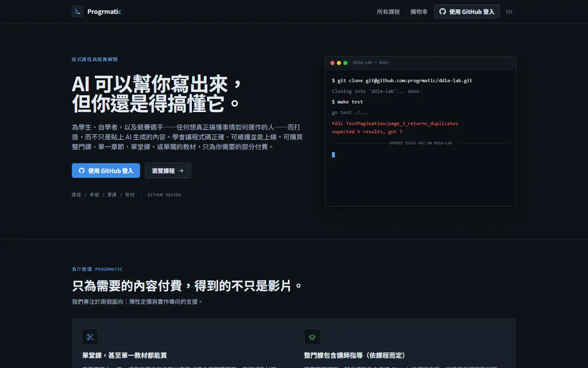The width and height of the screenshot is (588, 368).
Task: Click the yellow dot in terminal window
Action: pyautogui.click(x=339, y=63)
